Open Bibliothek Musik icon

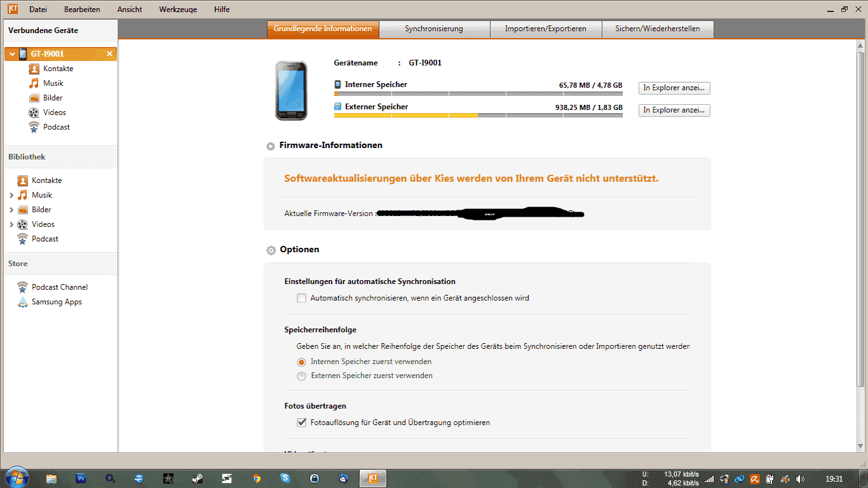click(x=22, y=195)
